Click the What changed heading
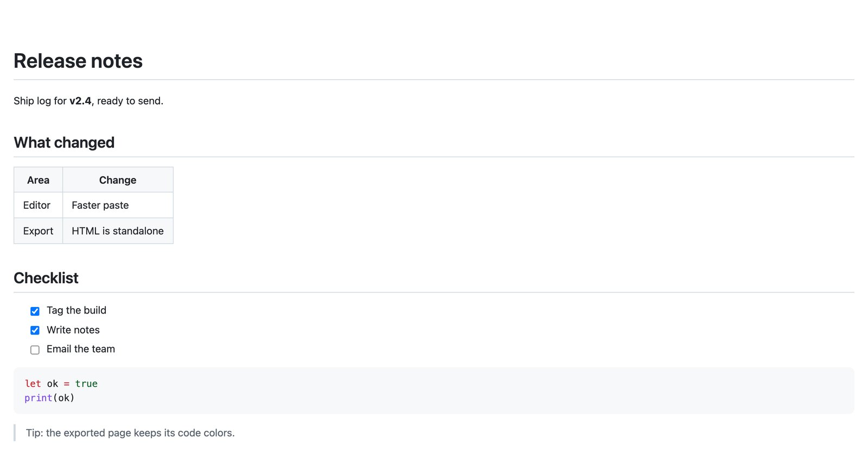The width and height of the screenshot is (868, 454). 64,143
